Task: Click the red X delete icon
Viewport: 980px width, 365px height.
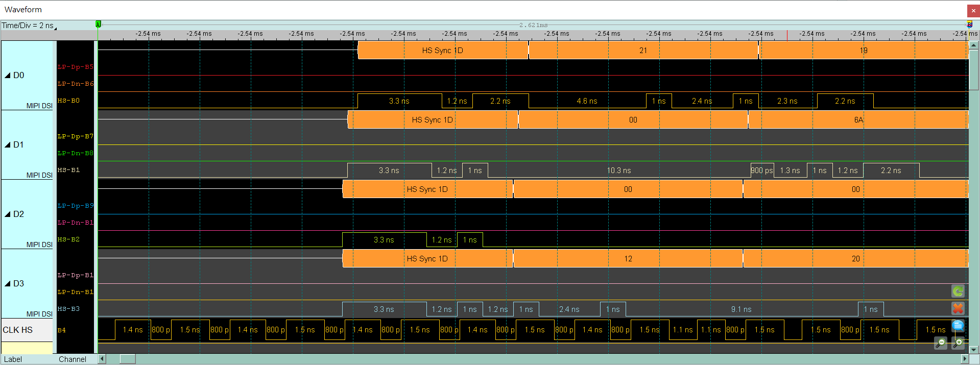Action: click(958, 308)
